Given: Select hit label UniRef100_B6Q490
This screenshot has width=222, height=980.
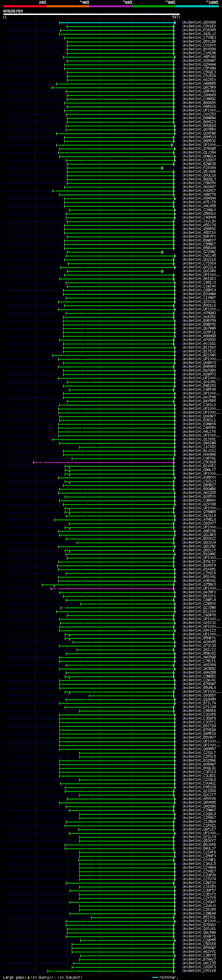Looking at the screenshot, I should click(x=199, y=103).
